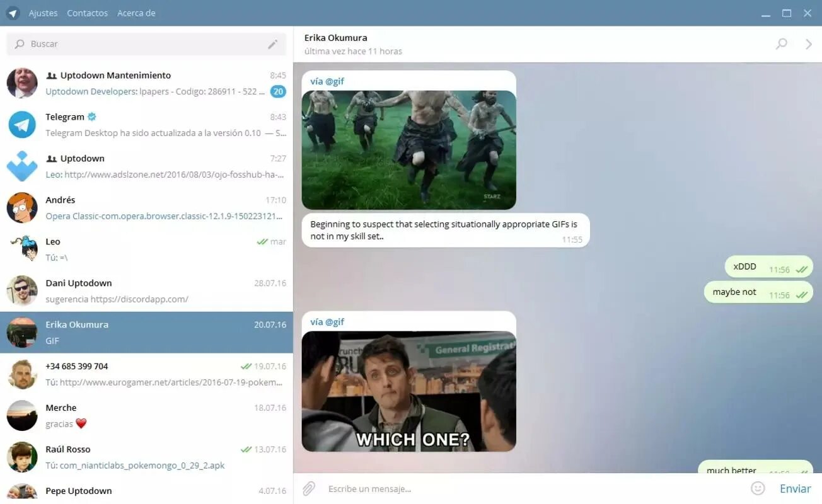Expand the chat options chevron in the header
This screenshot has height=504, width=822.
coord(809,44)
